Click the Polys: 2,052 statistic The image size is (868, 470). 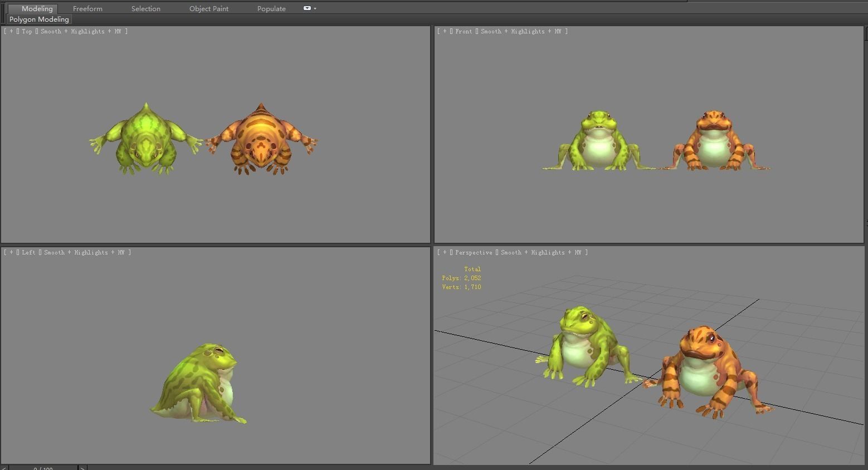(461, 278)
